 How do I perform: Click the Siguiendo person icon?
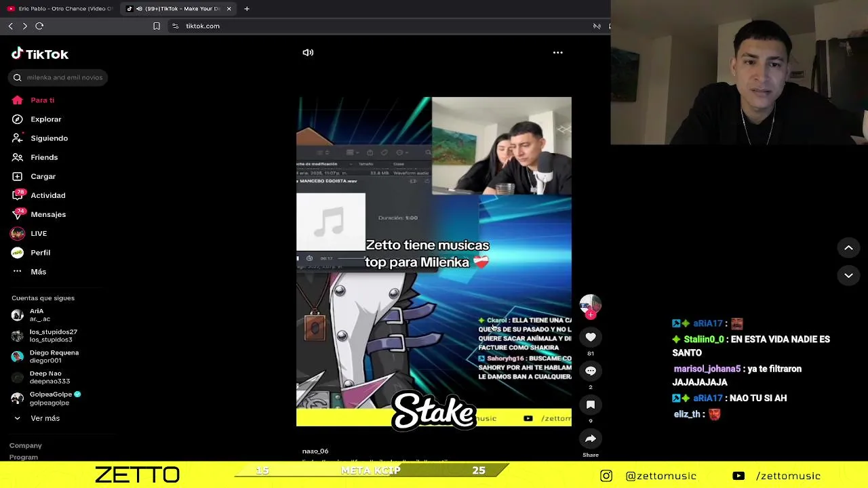pos(18,138)
